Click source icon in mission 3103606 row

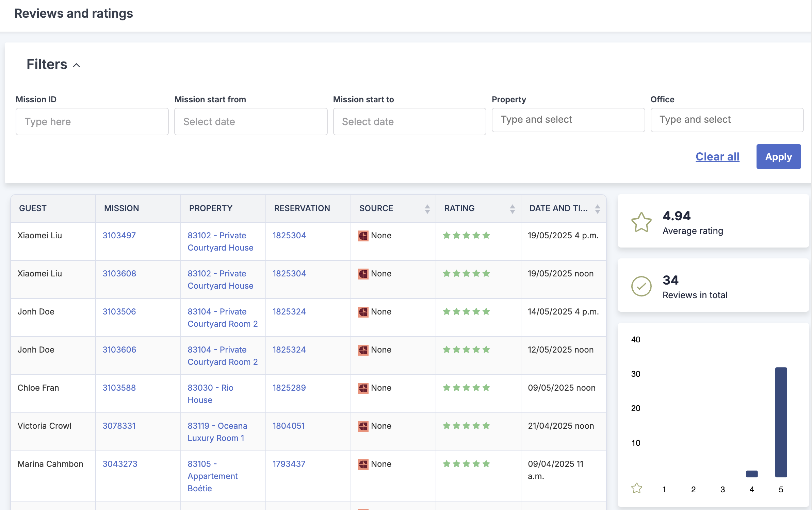[x=363, y=350]
